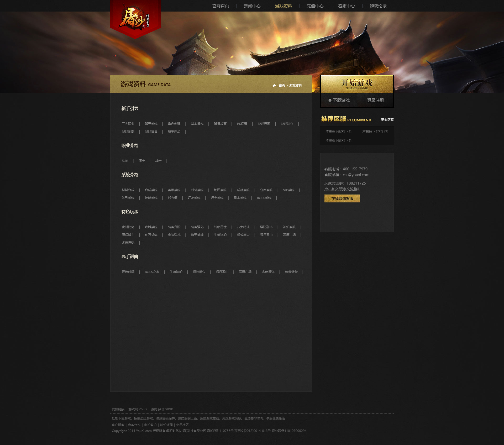Open BOSS之家 advanced guide link

point(152,272)
